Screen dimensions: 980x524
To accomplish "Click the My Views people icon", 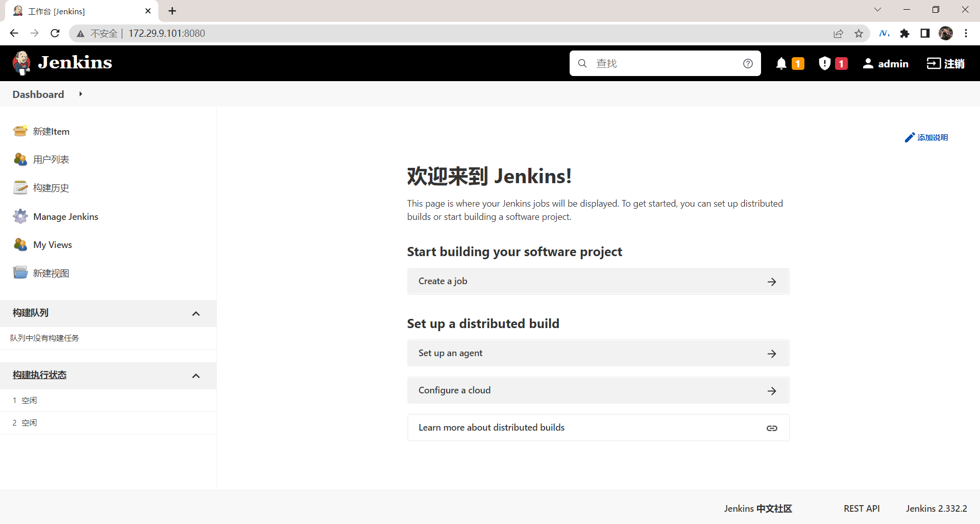I will point(20,244).
